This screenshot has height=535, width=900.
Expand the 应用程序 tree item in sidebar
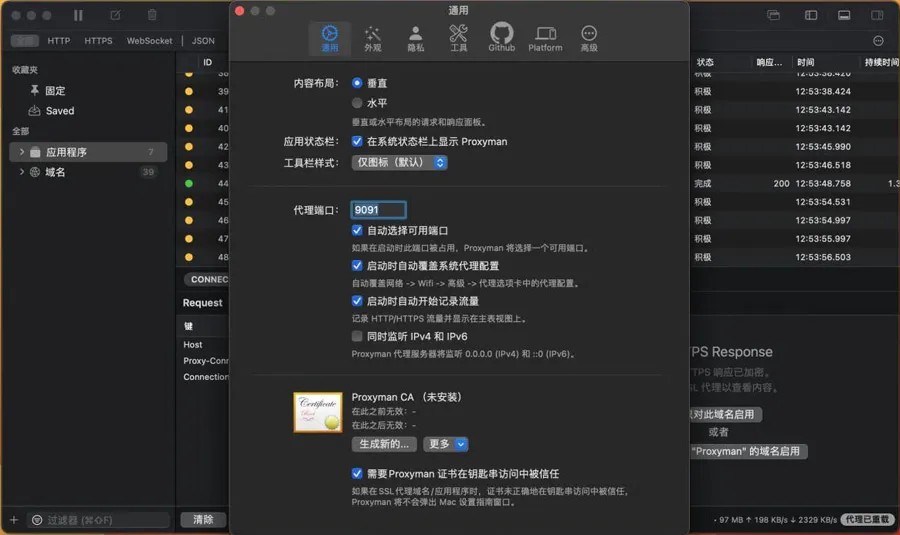coord(22,152)
